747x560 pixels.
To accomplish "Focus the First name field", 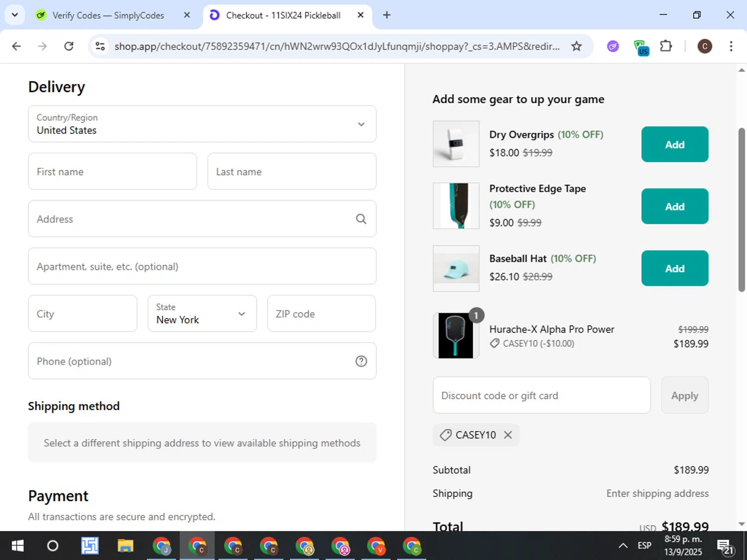I will [x=113, y=171].
